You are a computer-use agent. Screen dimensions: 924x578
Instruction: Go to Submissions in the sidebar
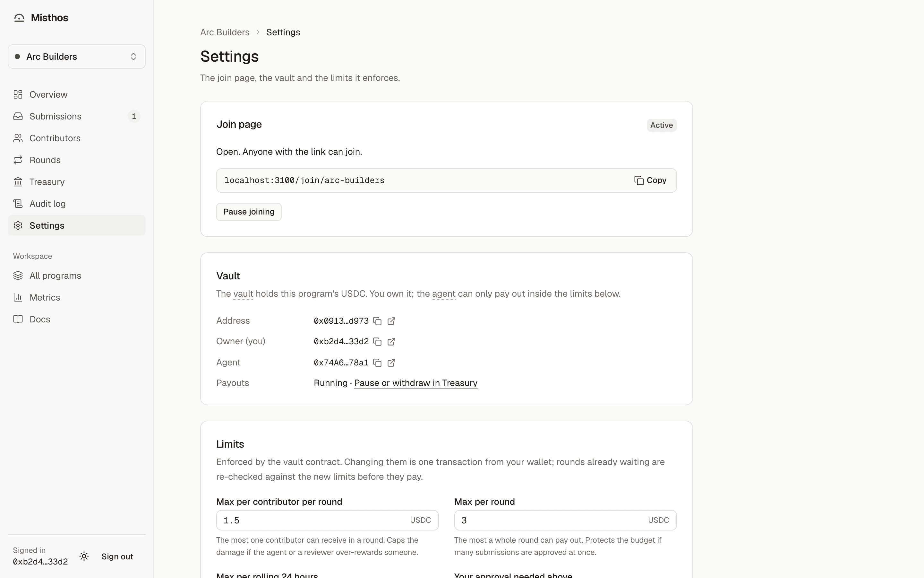76,116
